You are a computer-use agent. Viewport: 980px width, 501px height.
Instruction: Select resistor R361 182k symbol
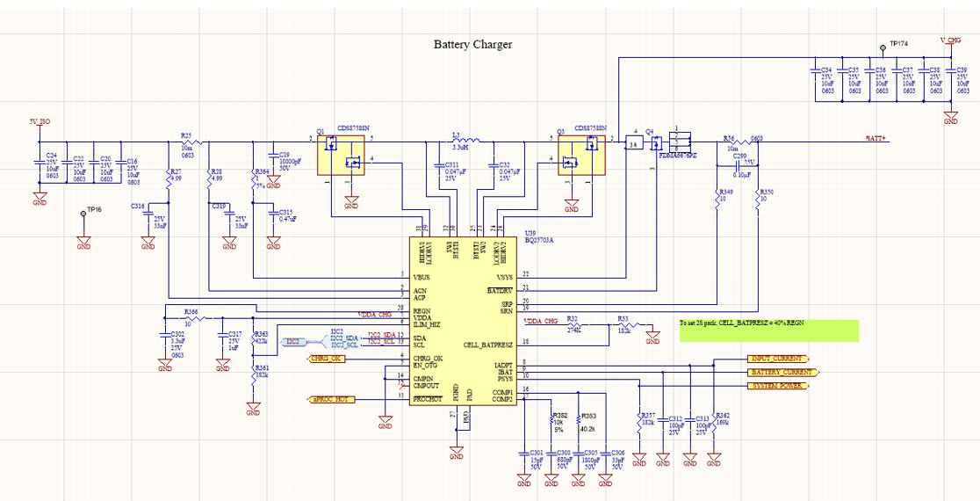point(253,375)
